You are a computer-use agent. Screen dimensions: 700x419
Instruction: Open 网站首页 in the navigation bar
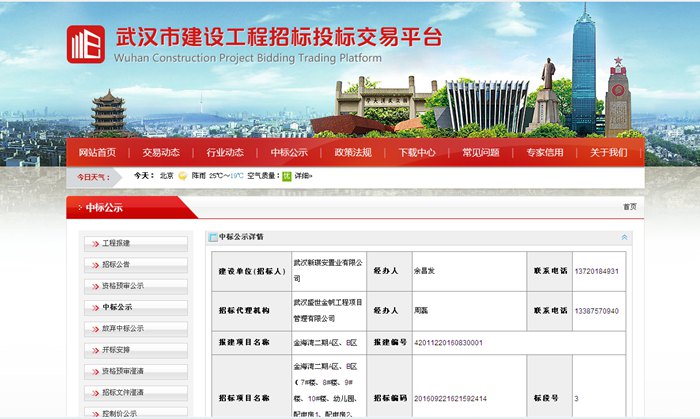(x=97, y=152)
